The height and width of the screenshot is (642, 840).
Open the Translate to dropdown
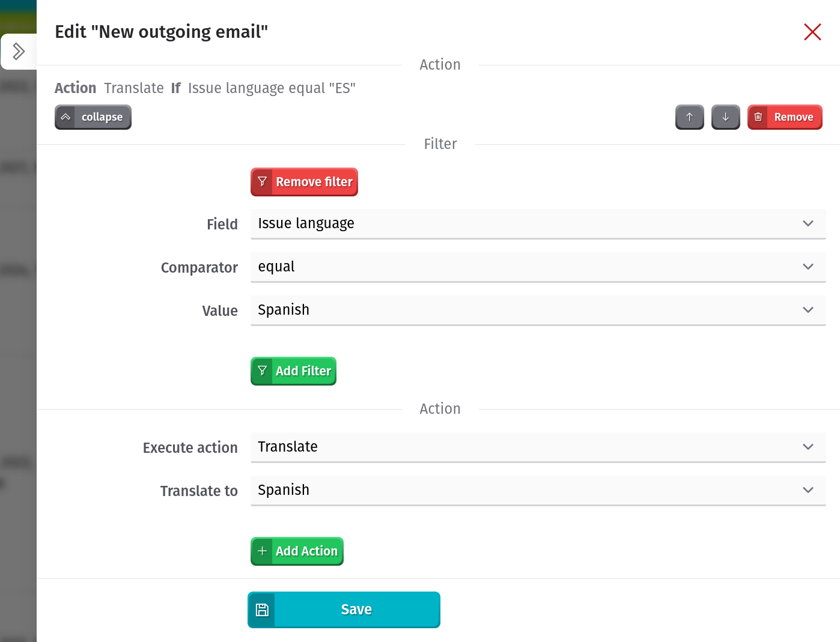coord(538,490)
